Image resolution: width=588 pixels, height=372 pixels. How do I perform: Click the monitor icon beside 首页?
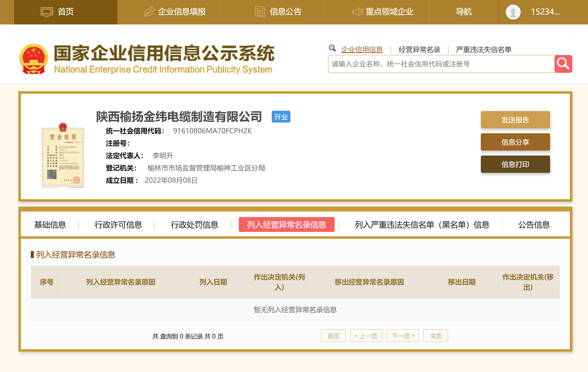point(47,12)
